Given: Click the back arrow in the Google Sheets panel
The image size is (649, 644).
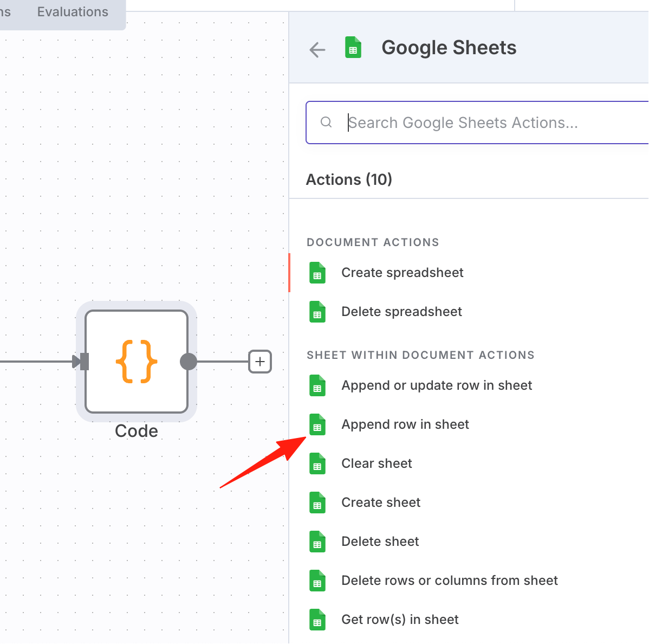Looking at the screenshot, I should (x=317, y=50).
